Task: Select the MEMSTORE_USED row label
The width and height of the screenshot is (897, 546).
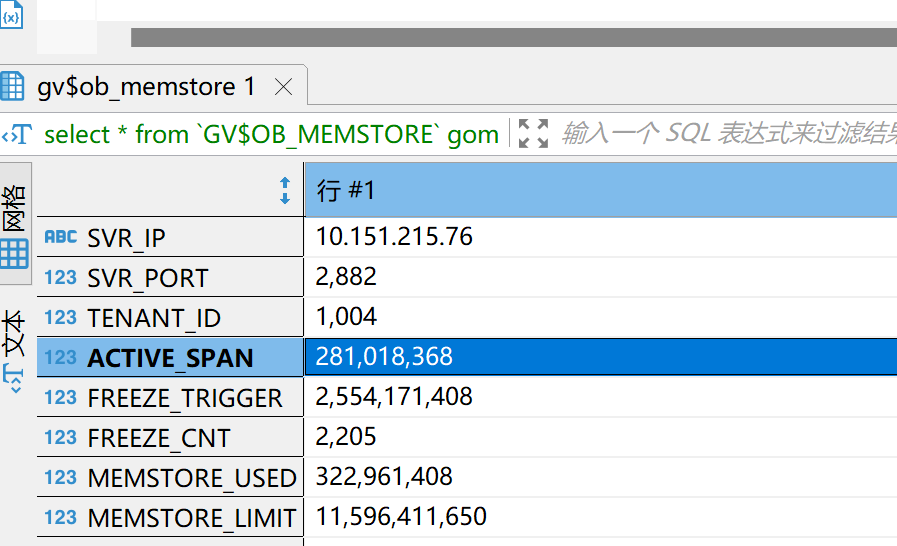Action: [192, 478]
